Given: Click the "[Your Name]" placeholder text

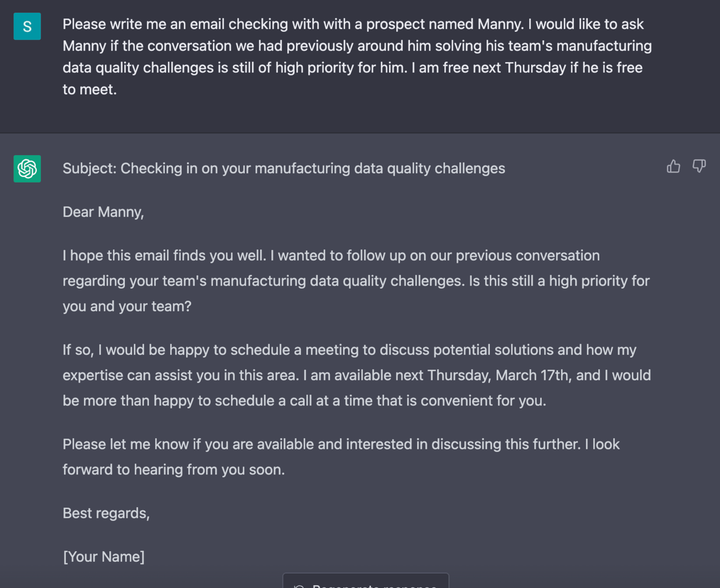Looking at the screenshot, I should pos(104,556).
